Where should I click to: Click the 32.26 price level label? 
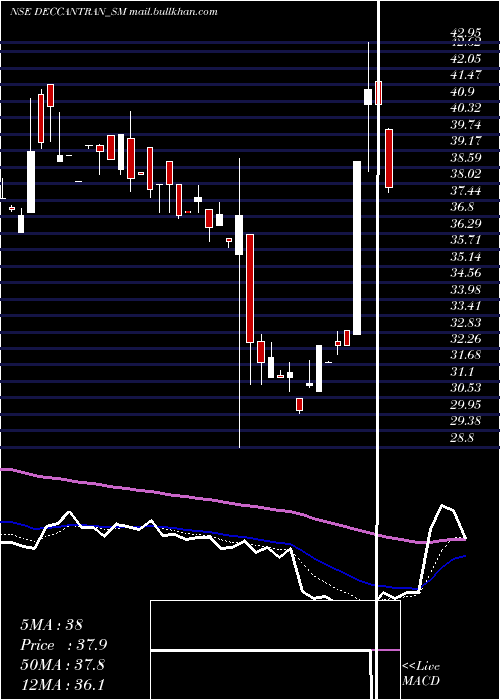466,339
